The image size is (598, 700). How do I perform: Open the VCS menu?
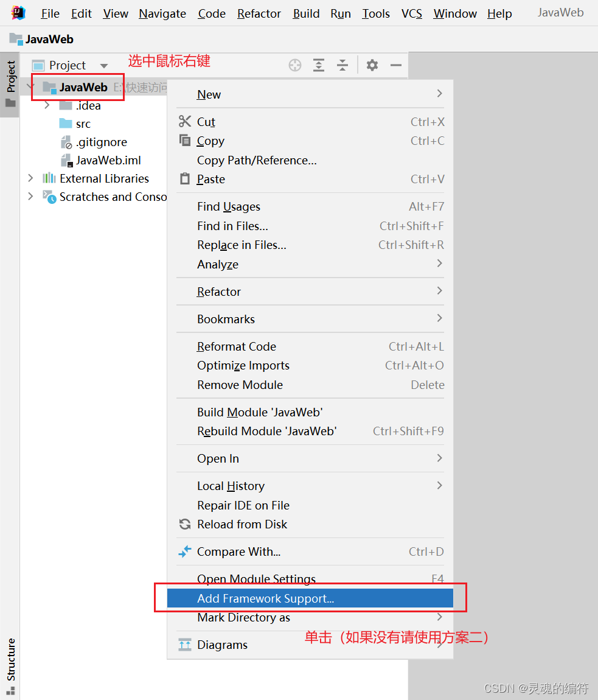[x=411, y=14]
